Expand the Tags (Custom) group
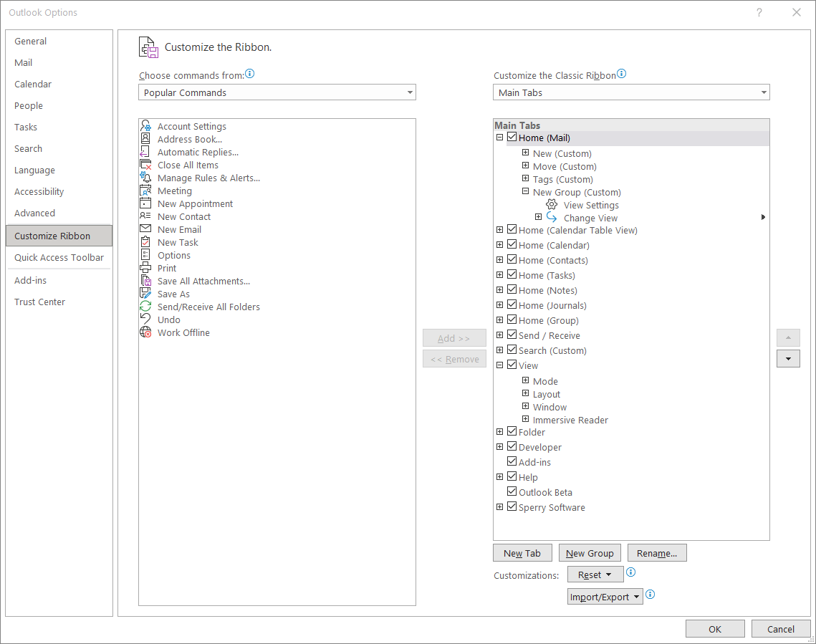The width and height of the screenshot is (816, 644). 526,178
